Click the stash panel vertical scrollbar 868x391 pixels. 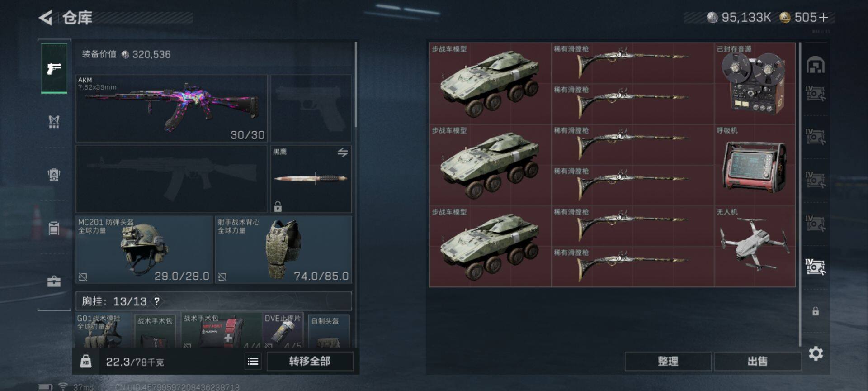point(800,195)
